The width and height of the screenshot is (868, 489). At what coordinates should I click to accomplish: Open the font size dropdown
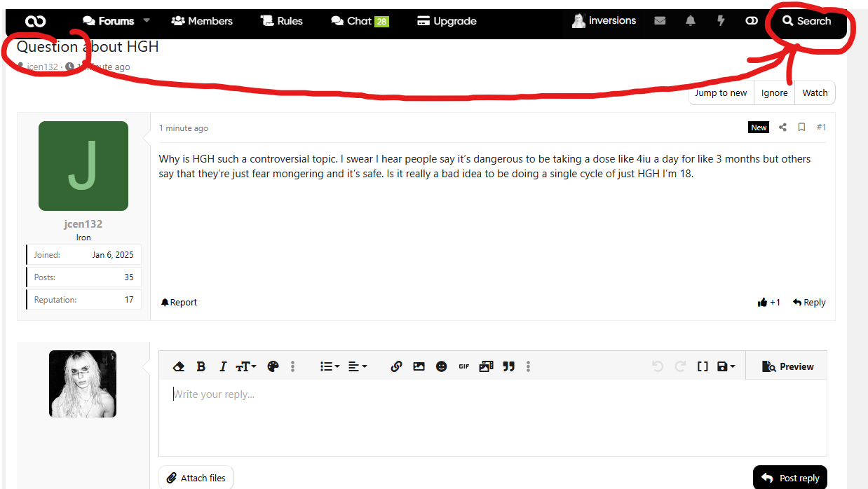click(246, 366)
